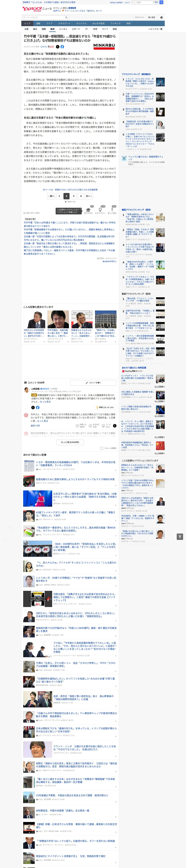Image resolution: width=186 pixels, height=868 pixels.
Task: Open みんかぶマガジン source link below article
Action: [109, 261]
